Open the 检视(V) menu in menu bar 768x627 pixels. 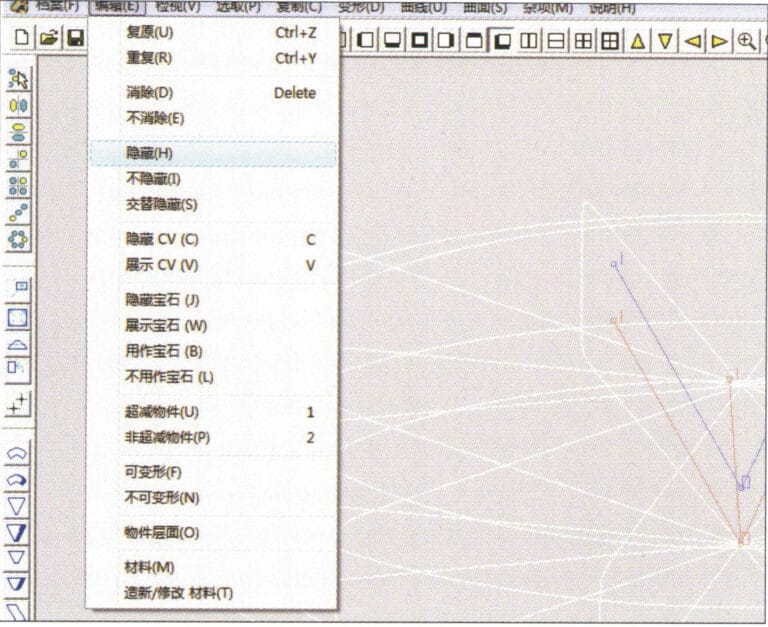178,7
